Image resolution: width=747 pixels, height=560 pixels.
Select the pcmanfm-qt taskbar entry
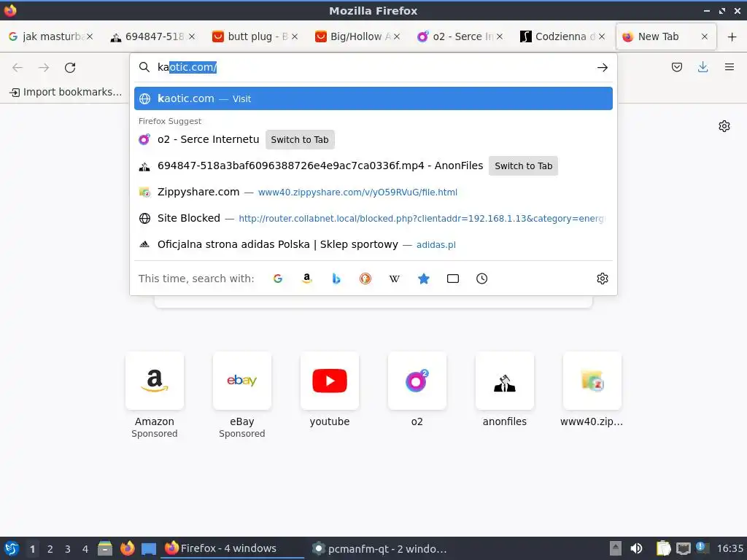click(379, 548)
